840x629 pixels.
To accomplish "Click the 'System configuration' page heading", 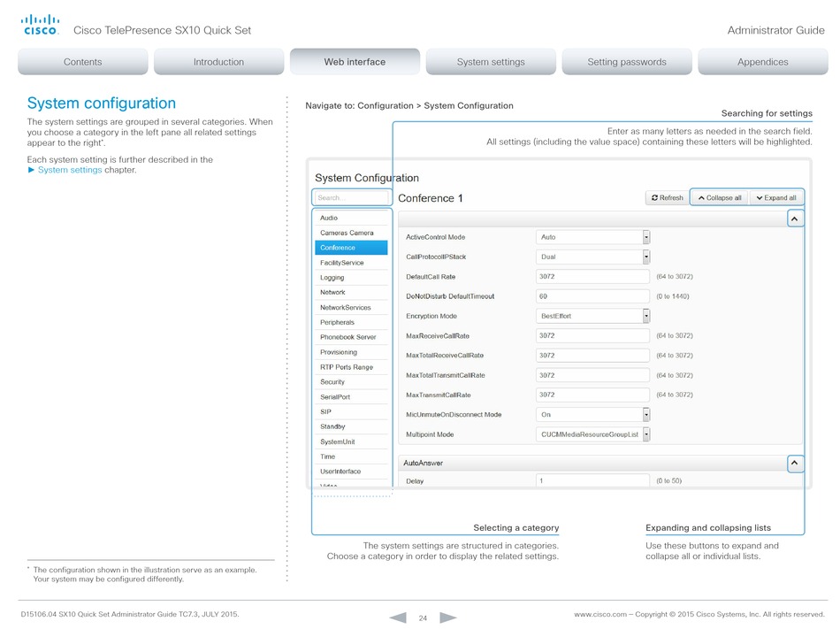I will tap(102, 103).
